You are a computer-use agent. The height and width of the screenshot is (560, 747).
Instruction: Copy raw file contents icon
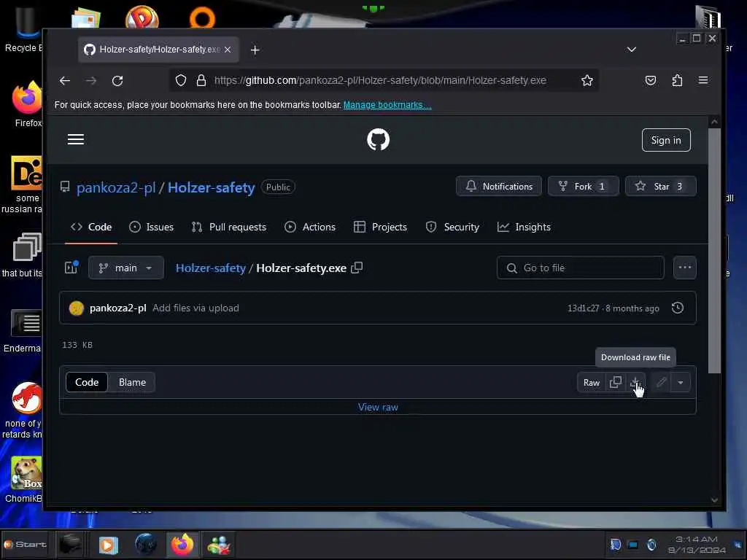click(615, 382)
